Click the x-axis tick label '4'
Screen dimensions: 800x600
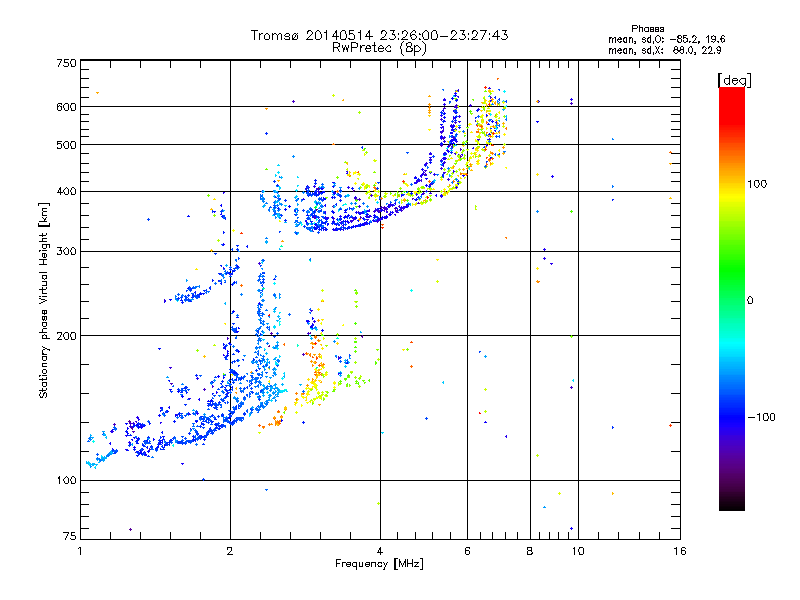click(x=380, y=551)
